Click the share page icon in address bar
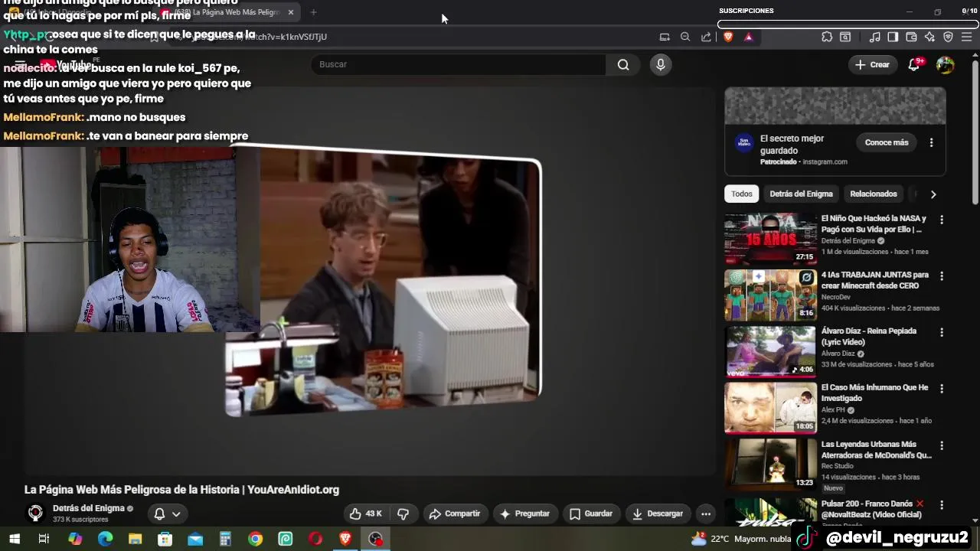 pos(706,37)
